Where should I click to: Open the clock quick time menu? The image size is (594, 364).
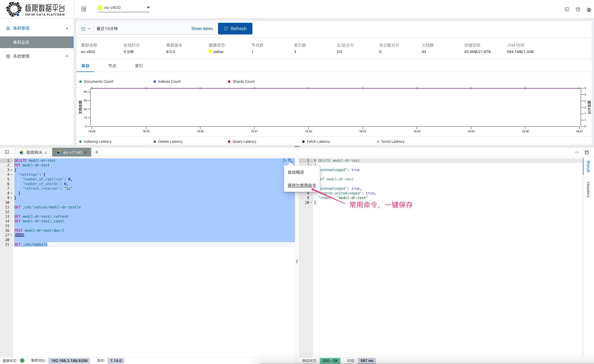(x=86, y=29)
